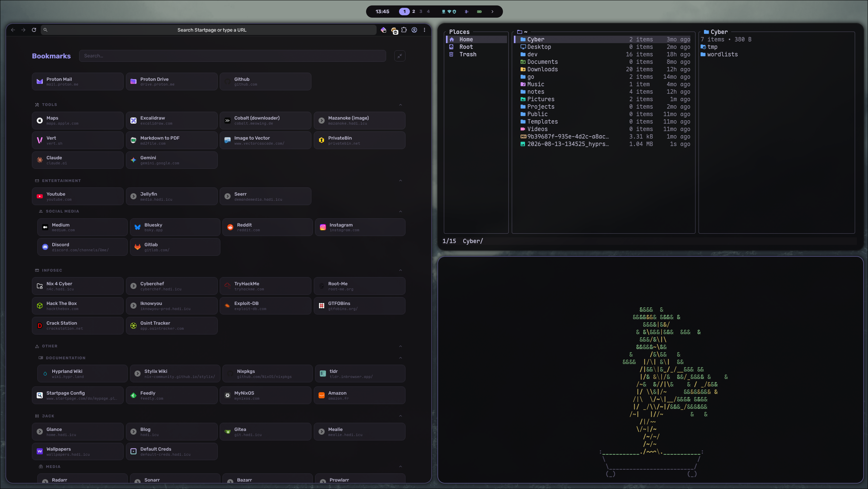The image size is (868, 489).
Task: Collapse the Media bookmark section
Action: point(401,467)
